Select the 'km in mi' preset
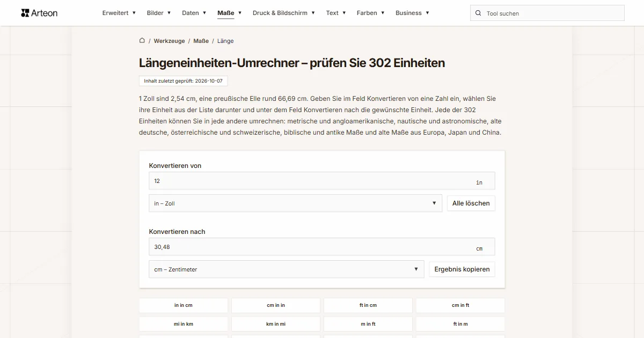This screenshot has width=644, height=338. click(276, 324)
